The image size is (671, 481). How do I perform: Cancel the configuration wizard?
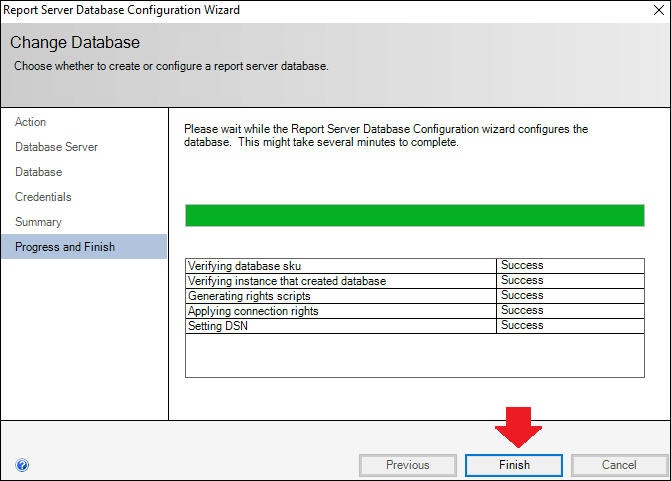619,465
